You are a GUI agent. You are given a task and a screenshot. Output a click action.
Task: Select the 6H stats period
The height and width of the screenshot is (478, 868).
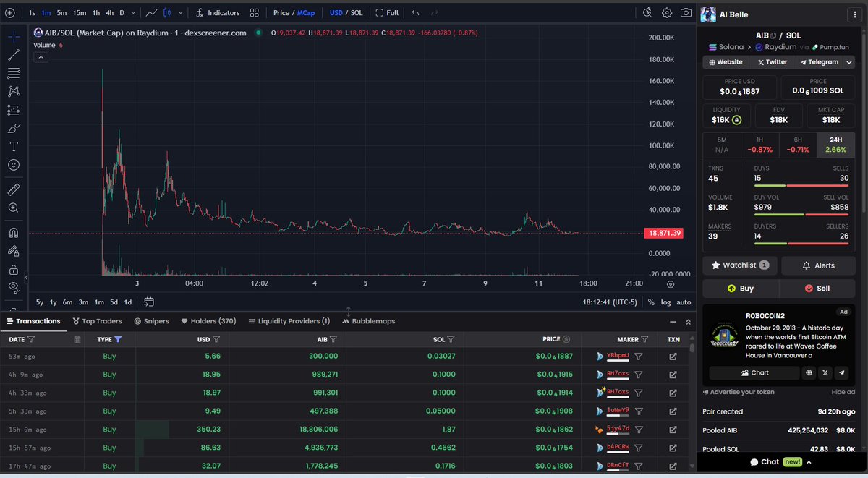point(797,145)
